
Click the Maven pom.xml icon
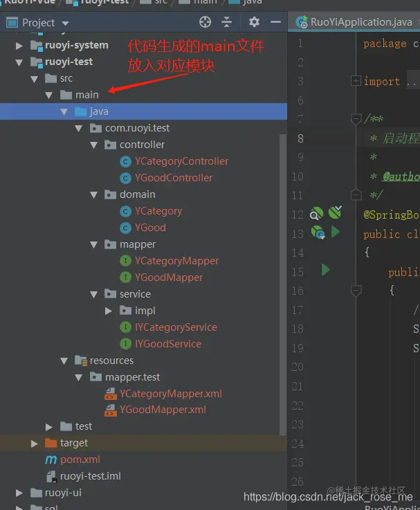51,459
